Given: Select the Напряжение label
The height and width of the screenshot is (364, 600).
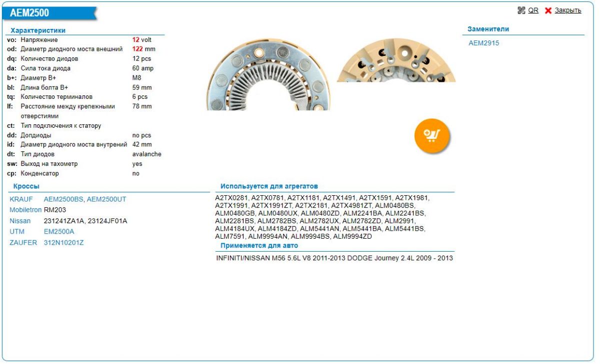Looking at the screenshot, I should click(39, 40).
